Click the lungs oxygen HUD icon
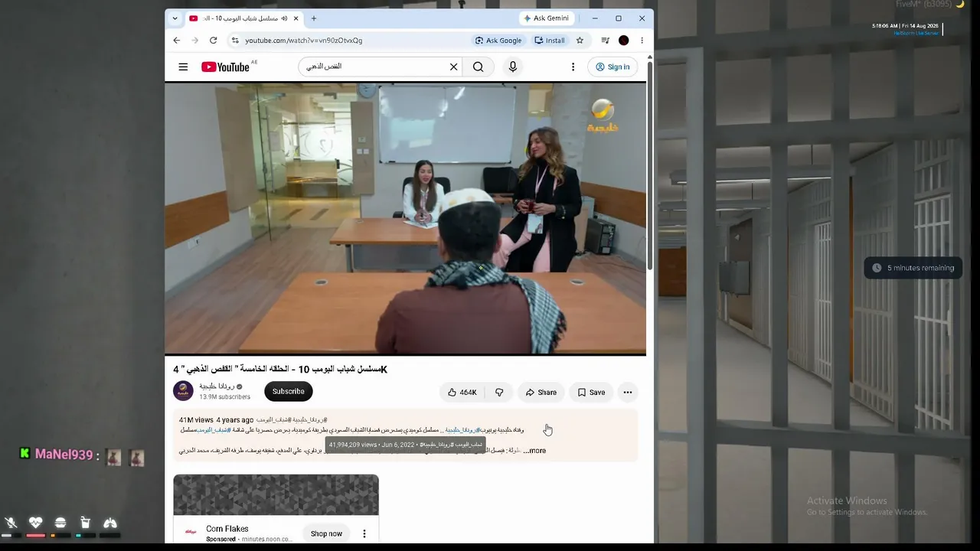This screenshot has width=980, height=551. (110, 523)
